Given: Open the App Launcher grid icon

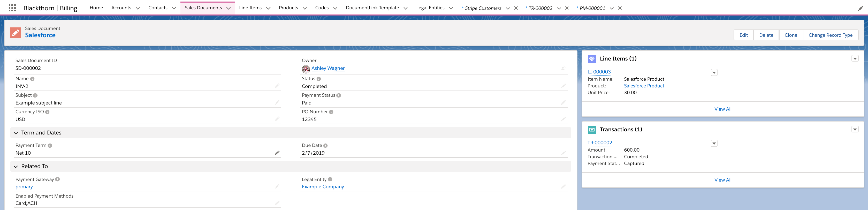Looking at the screenshot, I should tap(12, 8).
